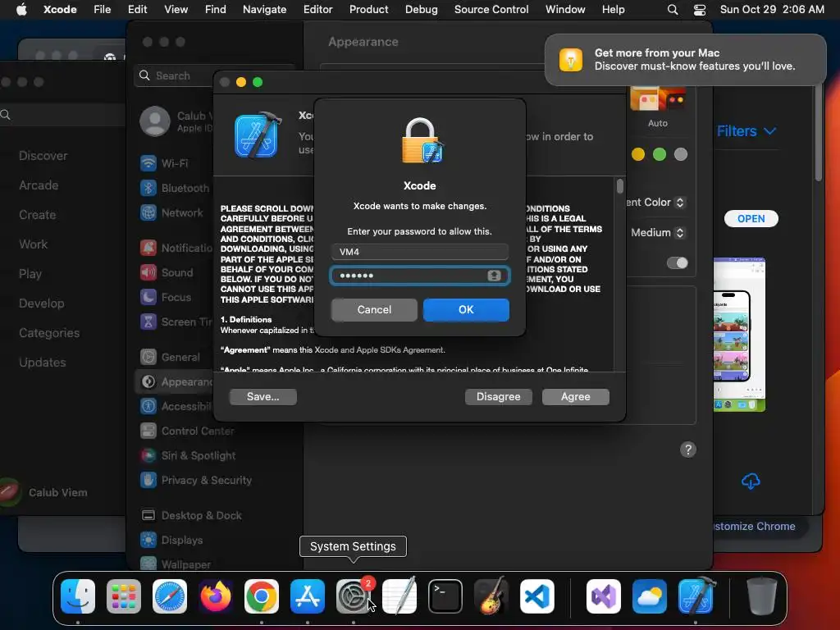The image size is (840, 630).
Task: Select Categories in App Store sidebar
Action: [49, 333]
